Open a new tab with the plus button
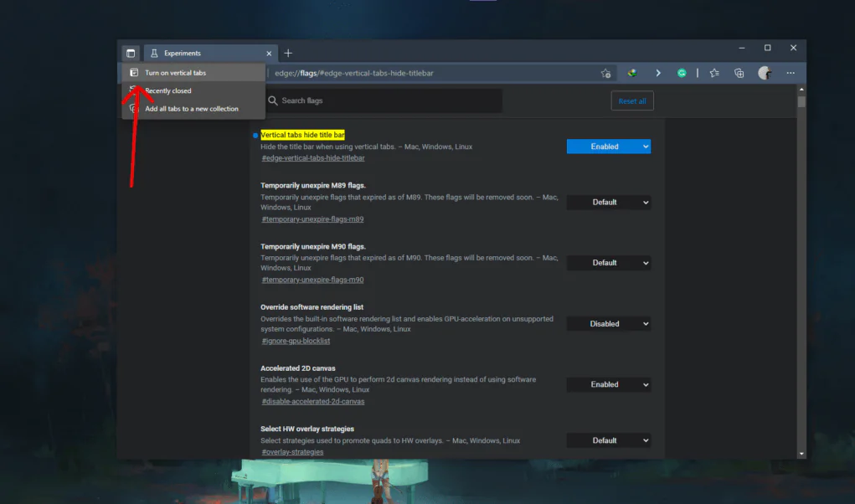 pyautogui.click(x=288, y=52)
